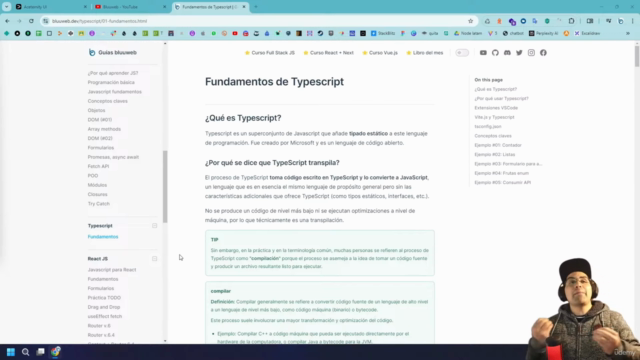Open the StackBlitz bookmark
Viewport: 640px width, 360px height.
pos(383,33)
